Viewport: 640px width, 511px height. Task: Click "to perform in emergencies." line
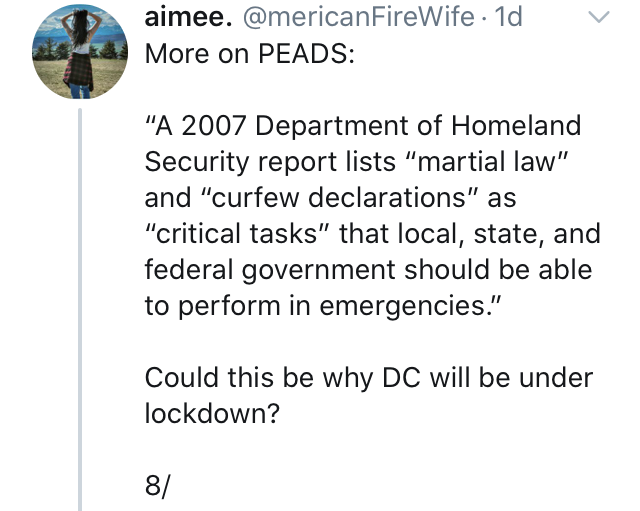[x=322, y=306]
